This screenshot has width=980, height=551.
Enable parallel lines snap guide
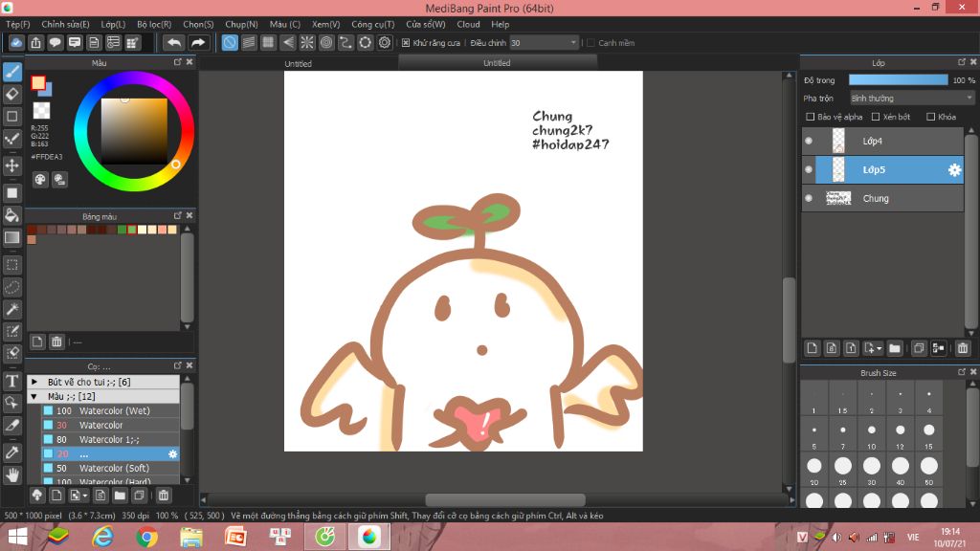pos(249,42)
